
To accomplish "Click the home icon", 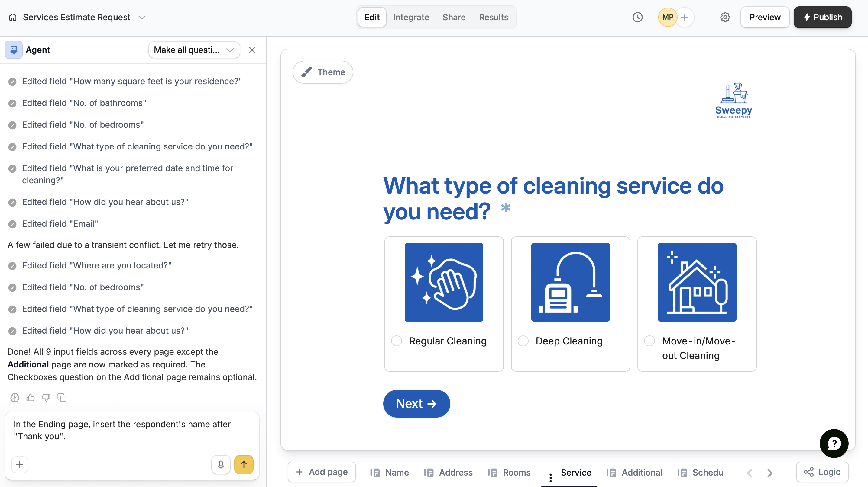I will pos(13,17).
